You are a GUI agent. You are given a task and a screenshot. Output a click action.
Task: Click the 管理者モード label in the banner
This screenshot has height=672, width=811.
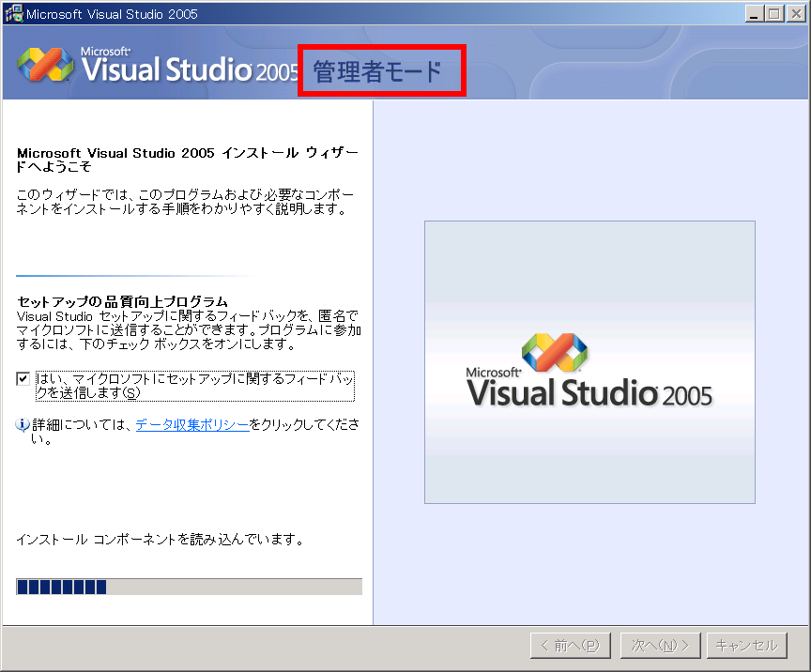point(380,69)
